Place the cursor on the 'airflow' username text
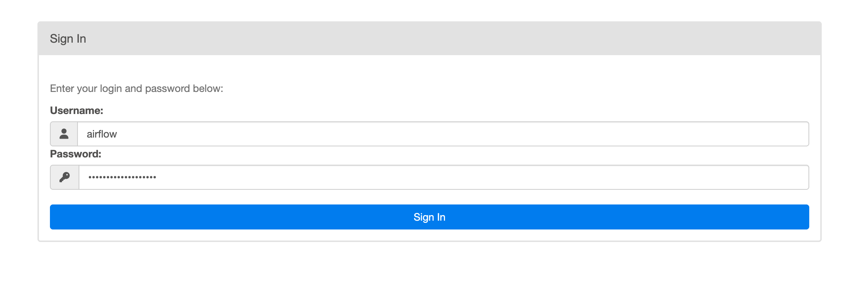 pyautogui.click(x=102, y=134)
